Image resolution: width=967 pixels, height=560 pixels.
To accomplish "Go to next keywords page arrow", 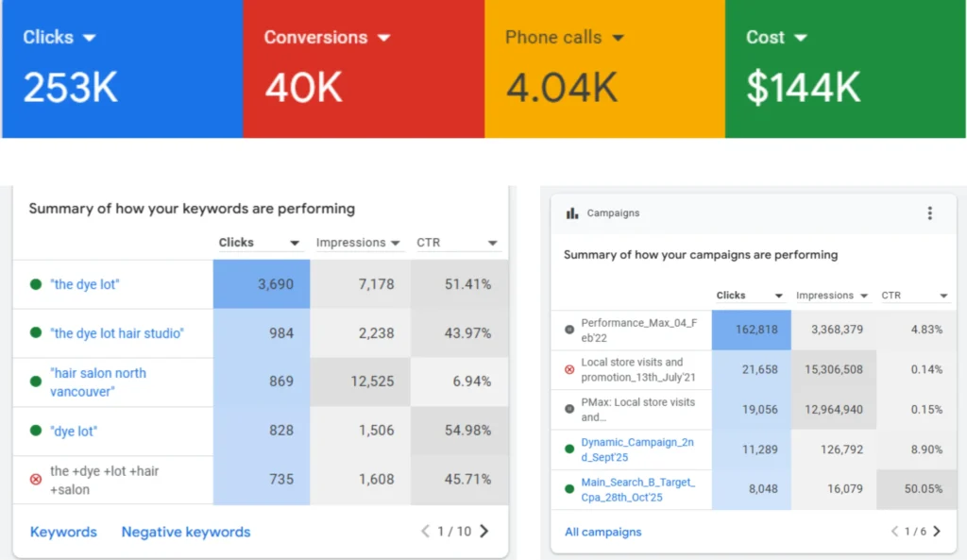I will pos(484,532).
